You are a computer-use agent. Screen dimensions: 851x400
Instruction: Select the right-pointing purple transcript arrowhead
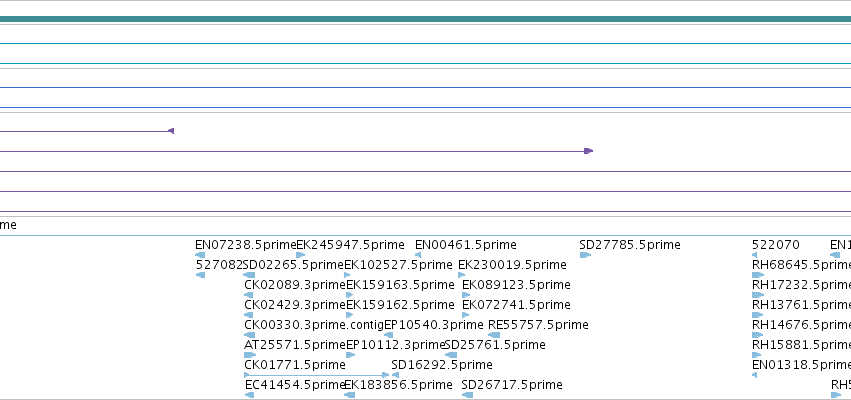pos(588,151)
